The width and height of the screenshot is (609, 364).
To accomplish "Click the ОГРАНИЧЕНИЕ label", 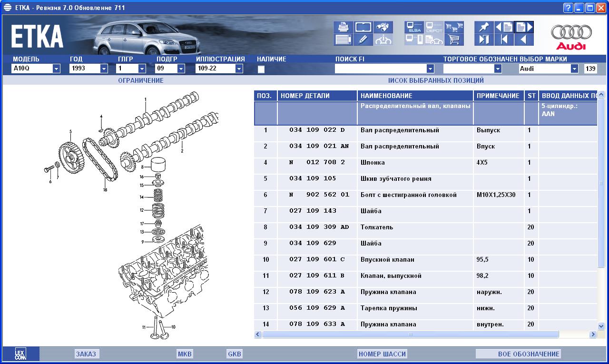I will point(141,80).
